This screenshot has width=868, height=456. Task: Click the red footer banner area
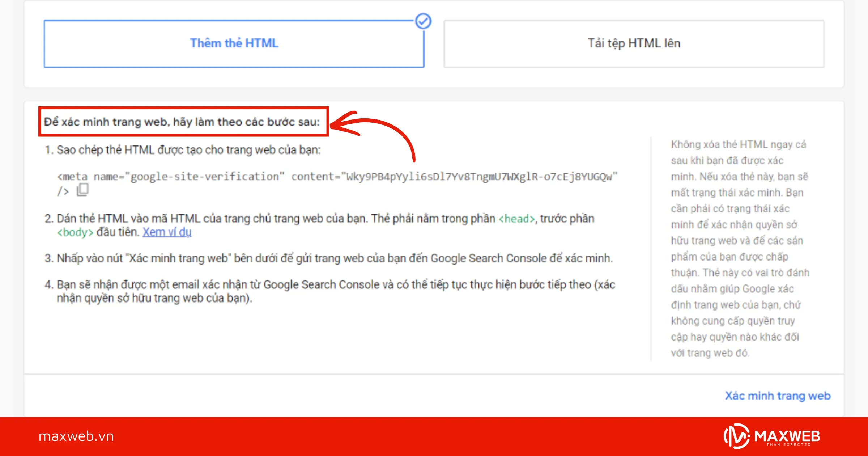click(x=434, y=436)
